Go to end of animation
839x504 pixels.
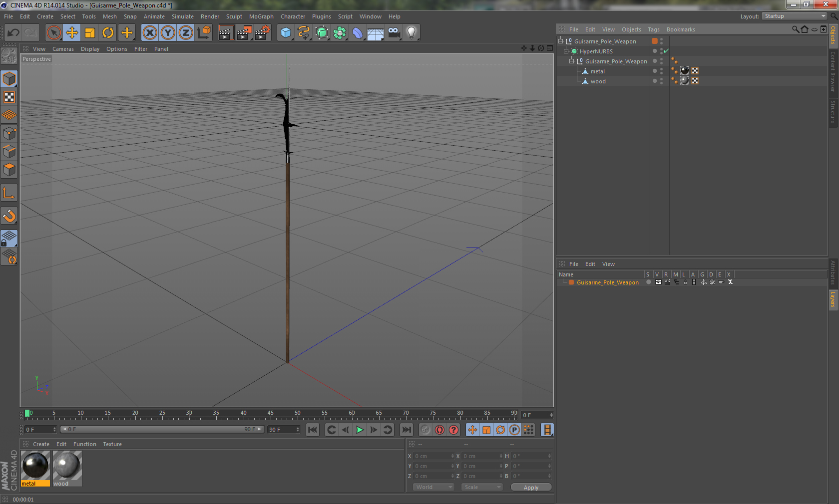pos(407,430)
